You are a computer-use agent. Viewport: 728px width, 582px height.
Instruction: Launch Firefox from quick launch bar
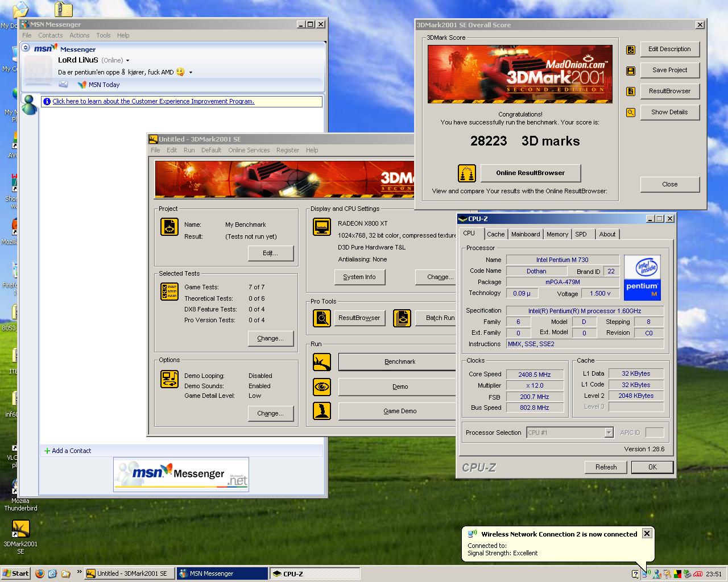pos(39,573)
